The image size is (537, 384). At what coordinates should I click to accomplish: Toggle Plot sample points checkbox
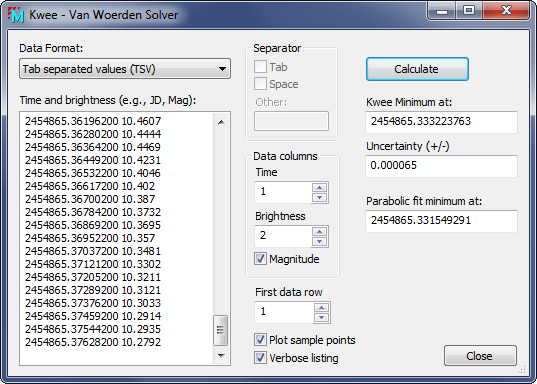[260, 340]
